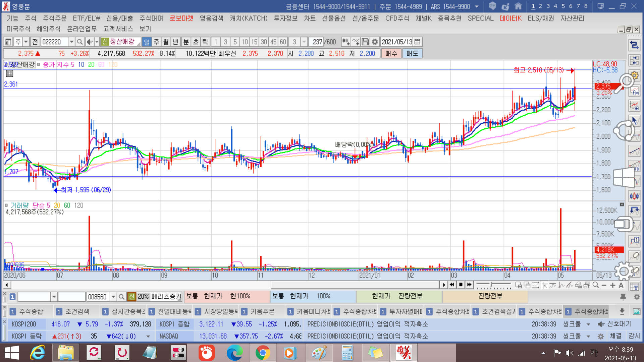Click the candle compare chart icon
Image resolution: width=644 pixels, height=362 pixels.
(x=346, y=42)
